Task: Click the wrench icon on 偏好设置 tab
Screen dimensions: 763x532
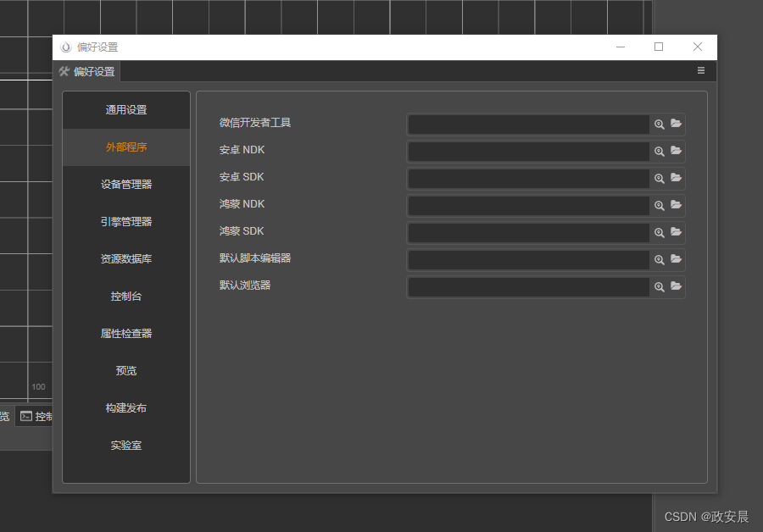Action: coord(64,71)
